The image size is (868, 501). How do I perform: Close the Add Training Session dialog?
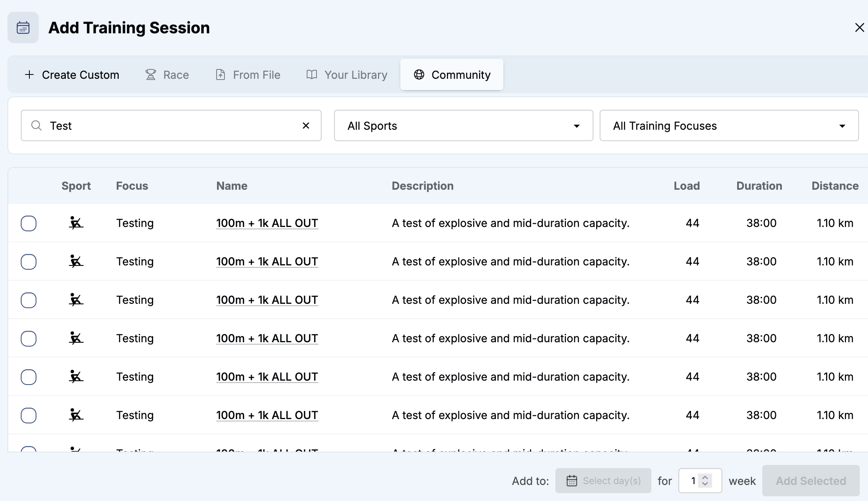[x=859, y=27]
